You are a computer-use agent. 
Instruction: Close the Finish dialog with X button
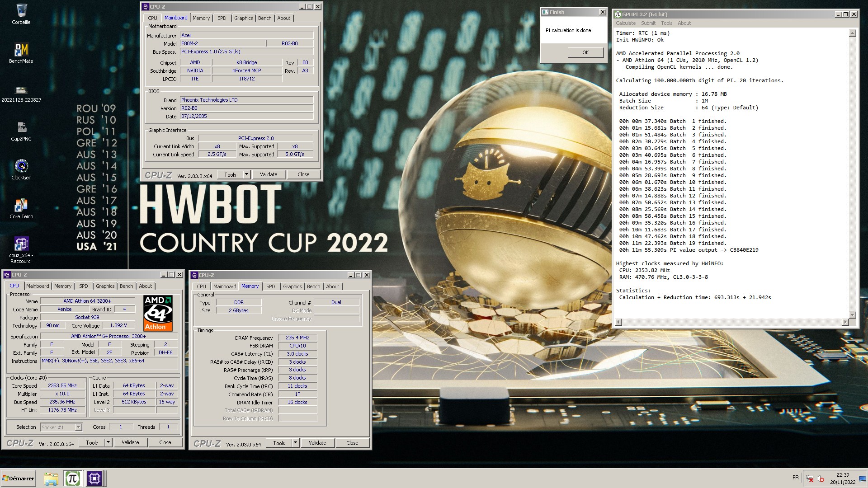602,12
